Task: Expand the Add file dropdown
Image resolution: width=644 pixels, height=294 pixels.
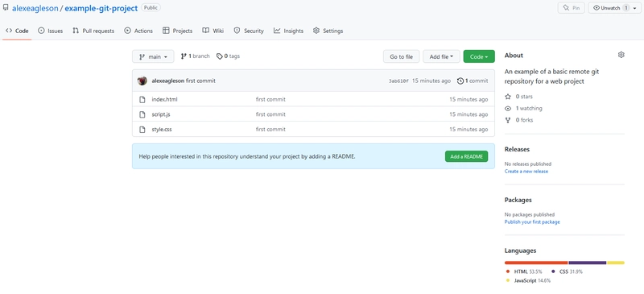Action: pos(441,56)
